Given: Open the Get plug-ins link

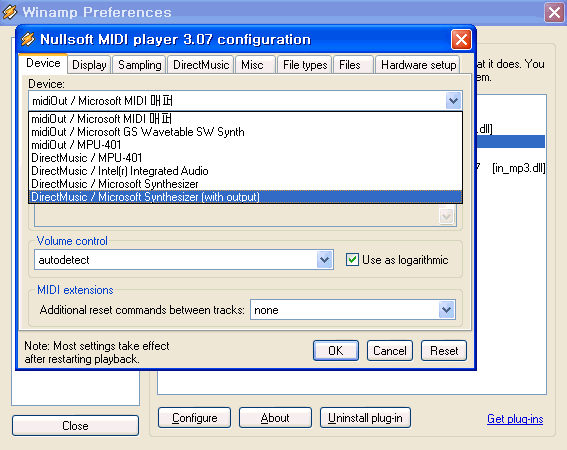Looking at the screenshot, I should 515,419.
